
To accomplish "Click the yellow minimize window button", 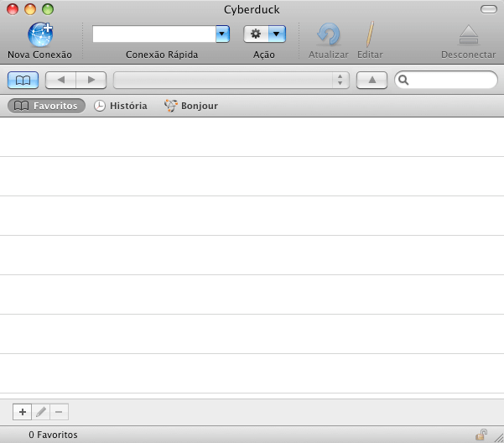I will 30,9.
